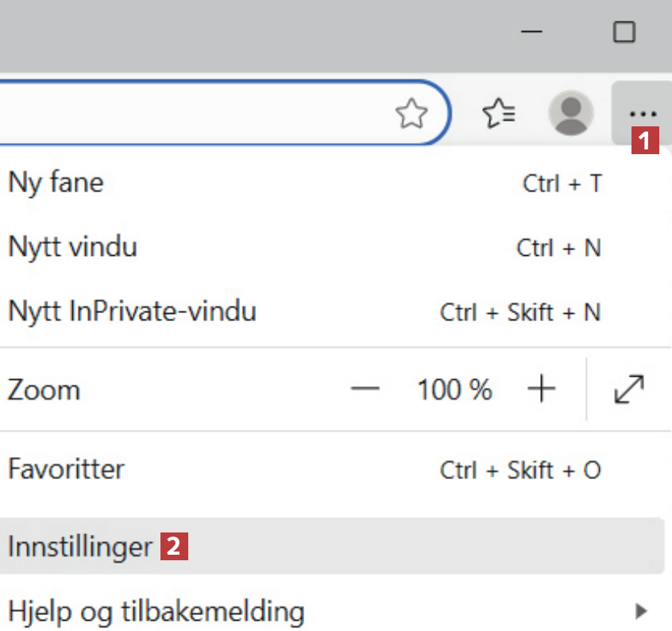Select Ny fane menu entry

point(56,183)
